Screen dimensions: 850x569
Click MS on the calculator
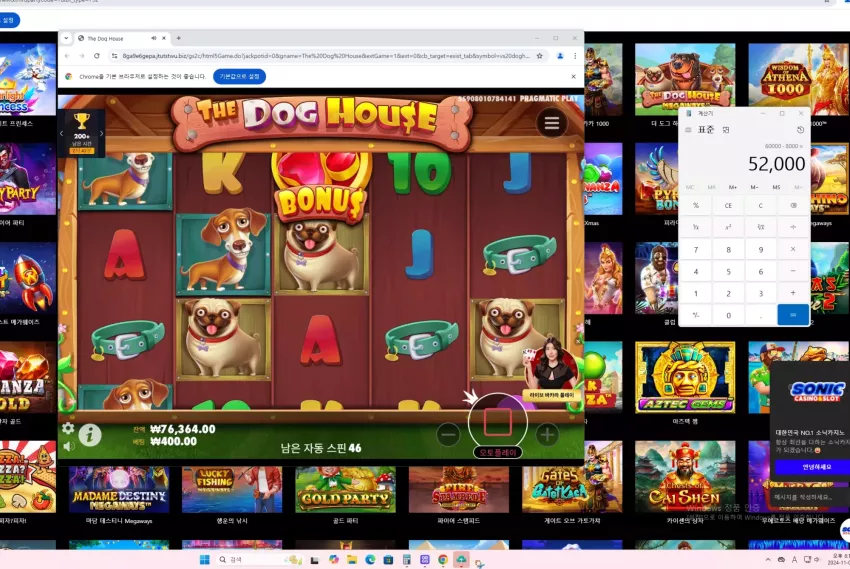(776, 187)
